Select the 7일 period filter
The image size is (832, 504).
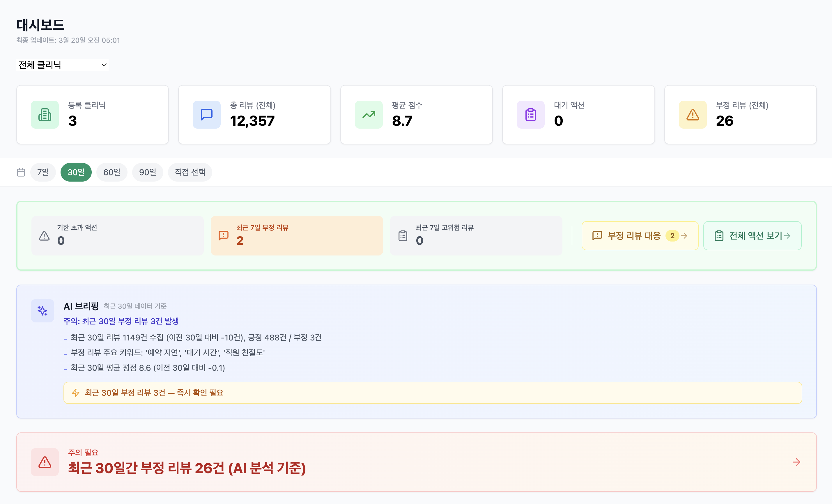click(43, 173)
